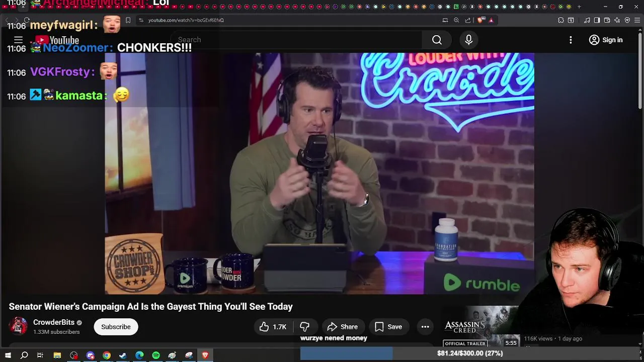Open the CrowderBits channel name link

(54, 322)
